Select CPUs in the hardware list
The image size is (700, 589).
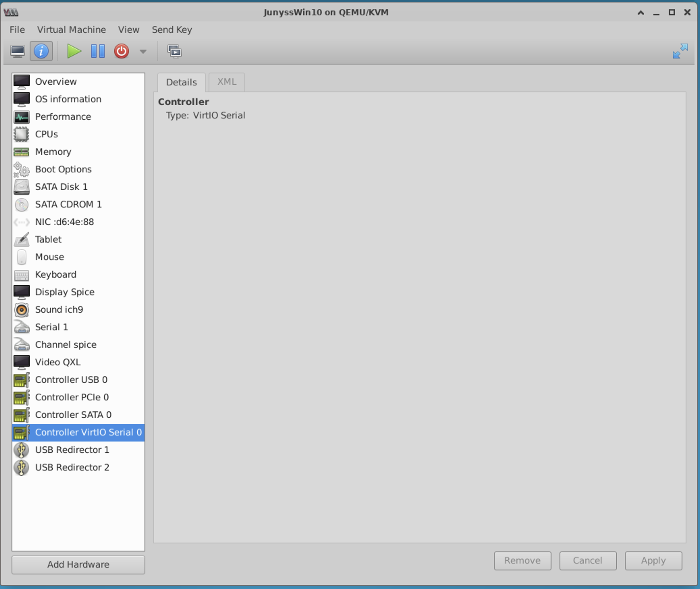[47, 134]
